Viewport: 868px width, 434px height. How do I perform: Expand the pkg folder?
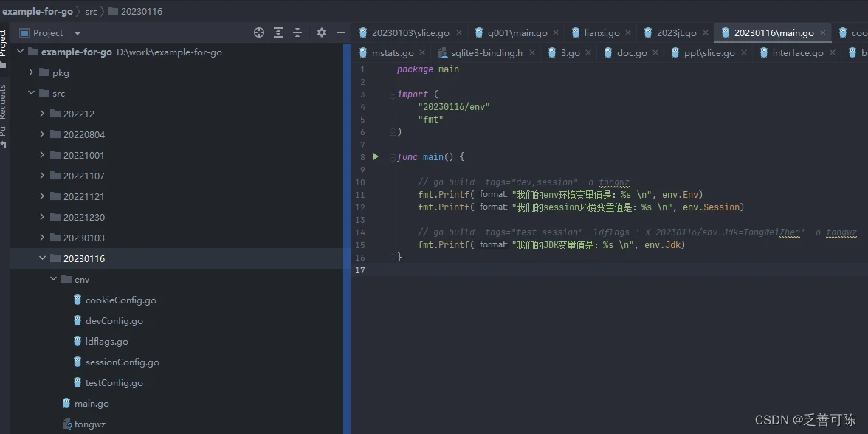pos(32,72)
